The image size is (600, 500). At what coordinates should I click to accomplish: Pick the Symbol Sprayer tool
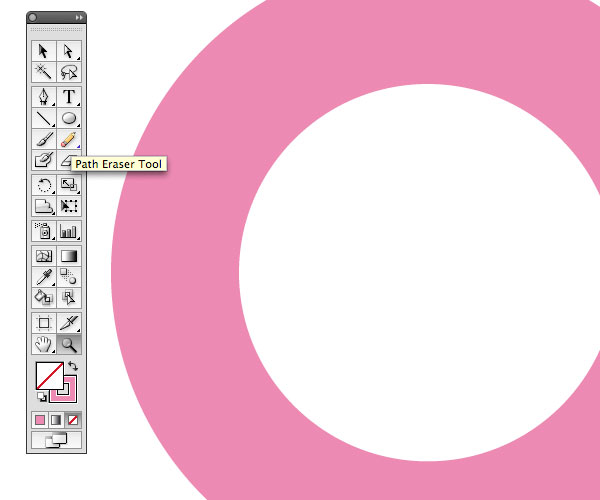(44, 231)
